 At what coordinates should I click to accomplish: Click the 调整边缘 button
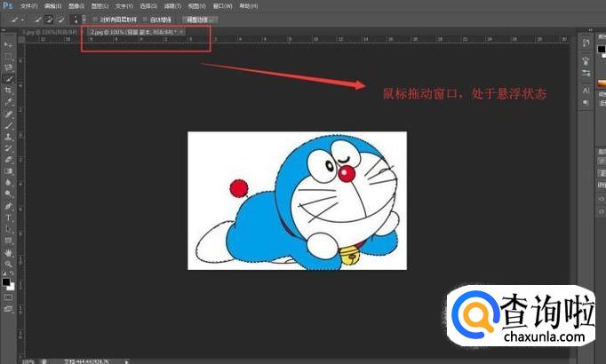(199, 20)
